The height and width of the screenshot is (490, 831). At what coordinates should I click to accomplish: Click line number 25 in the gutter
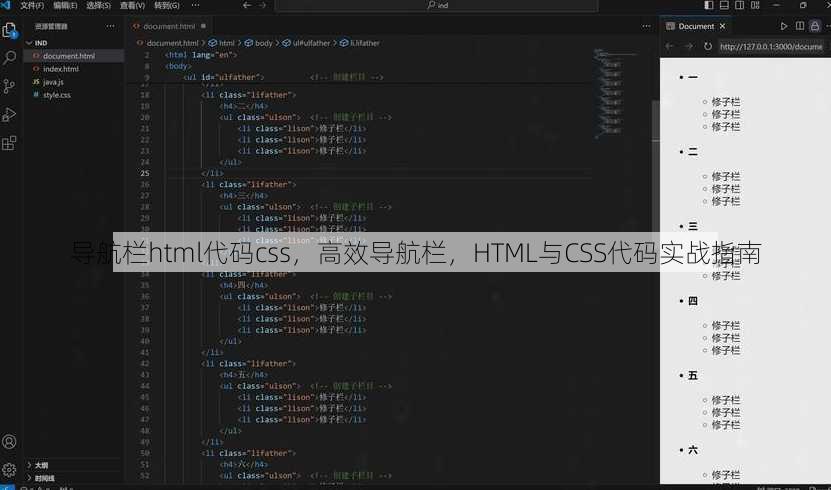145,173
